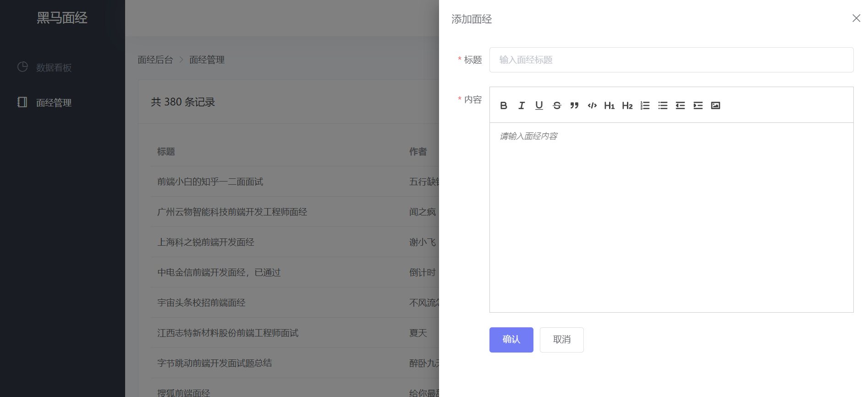This screenshot has height=397, width=868.
Task: Click the 黑马面经 logo title
Action: click(62, 18)
